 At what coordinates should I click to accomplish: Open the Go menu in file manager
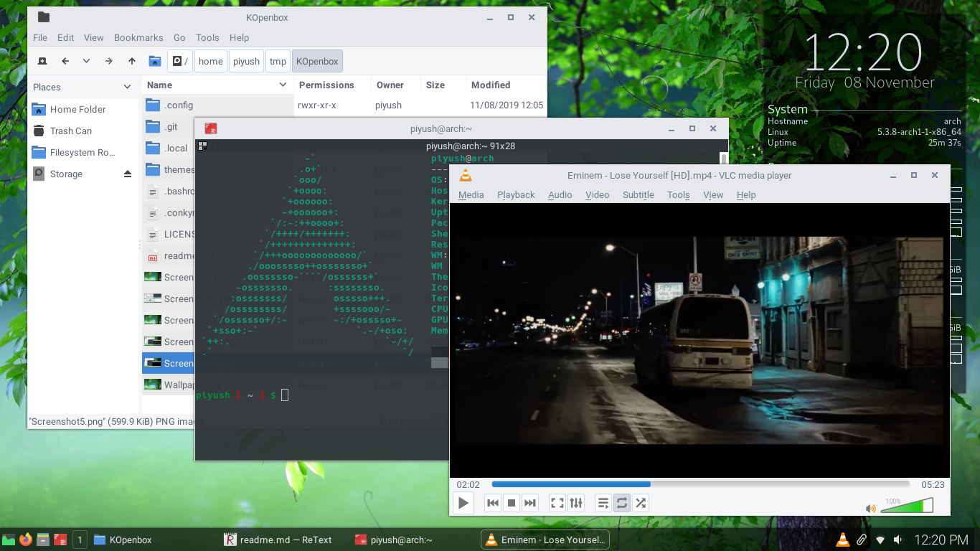coord(179,37)
